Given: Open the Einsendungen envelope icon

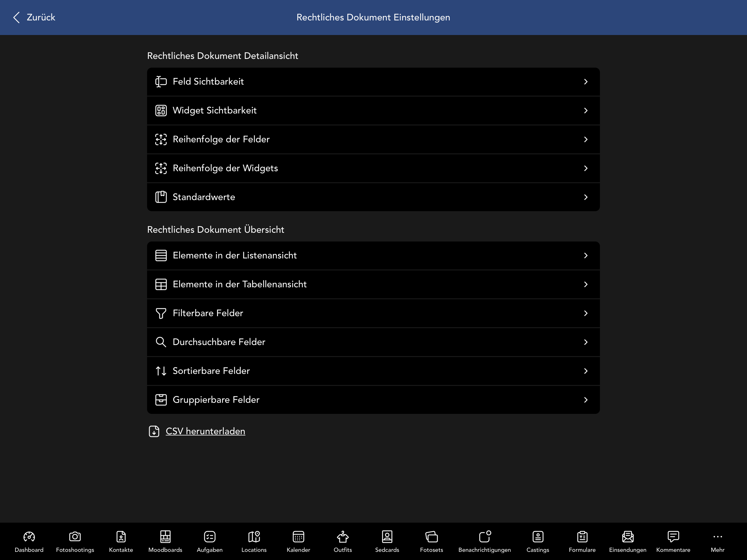Looking at the screenshot, I should tap(628, 536).
